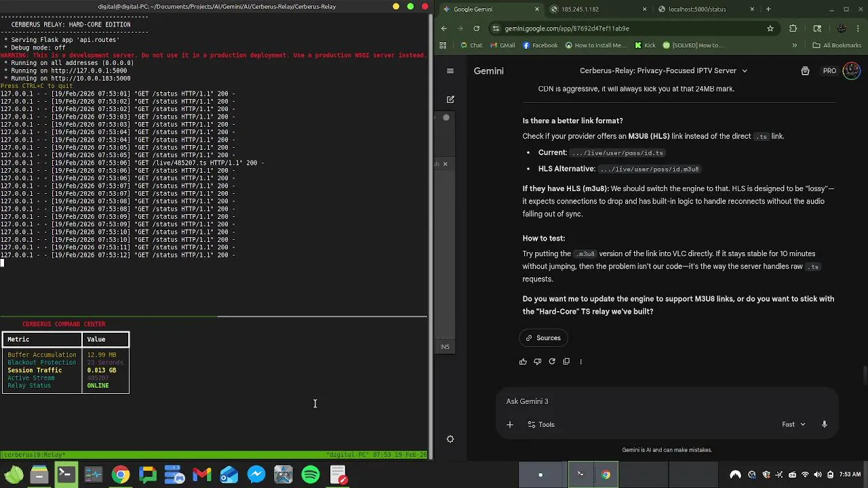
Task: Click the Chrome address bar URL
Action: pyautogui.click(x=567, y=28)
